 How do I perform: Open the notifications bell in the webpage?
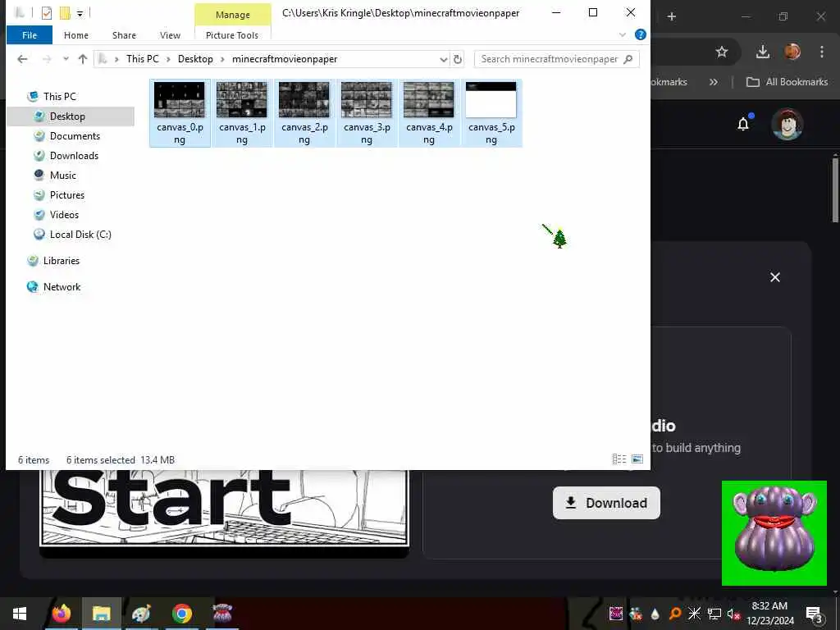pos(743,125)
